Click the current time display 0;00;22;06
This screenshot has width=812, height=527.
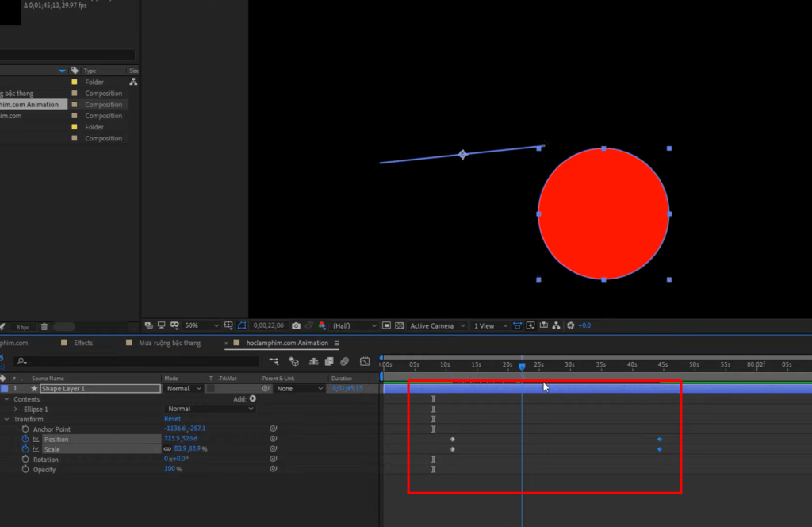pos(270,325)
